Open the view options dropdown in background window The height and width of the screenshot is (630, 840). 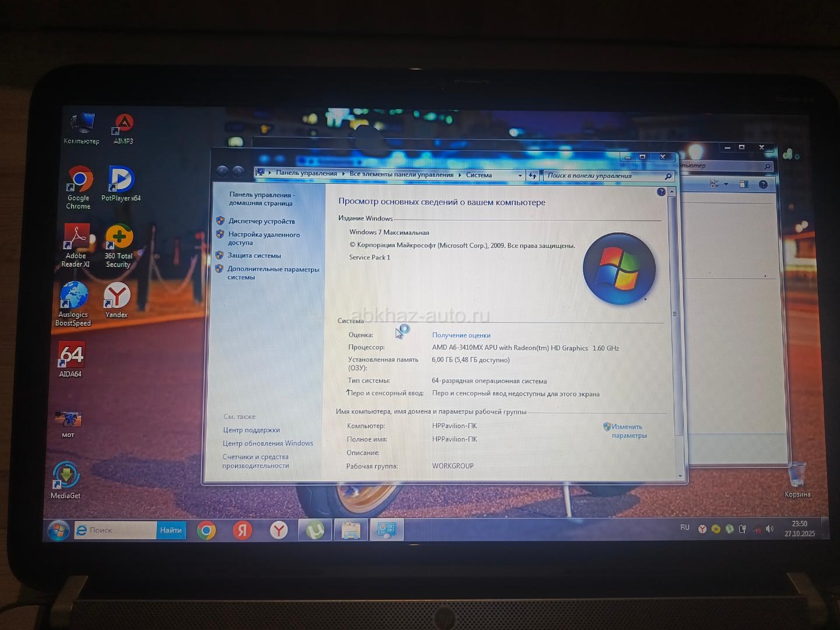tap(726, 184)
